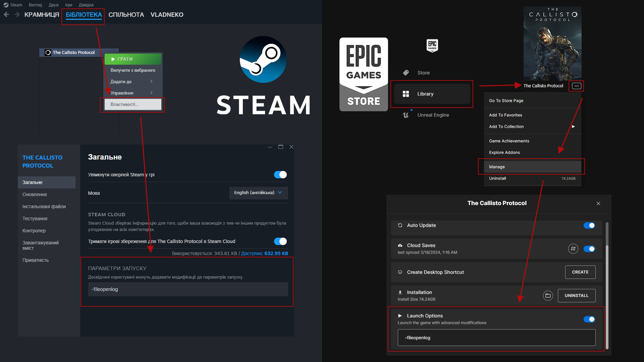Disable Steam Cloud saves toggle
The width and height of the screenshot is (644, 362).
click(280, 241)
